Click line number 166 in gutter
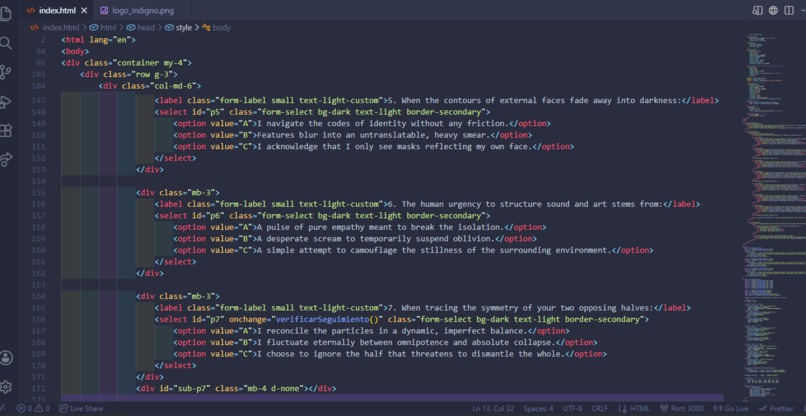The height and width of the screenshot is (416, 806). pyautogui.click(x=41, y=319)
